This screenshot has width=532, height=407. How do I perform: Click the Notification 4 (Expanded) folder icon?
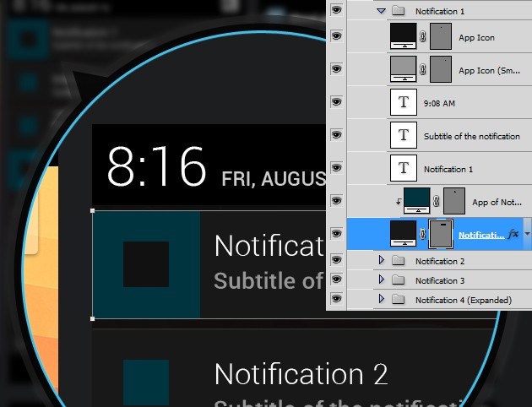[x=398, y=299]
